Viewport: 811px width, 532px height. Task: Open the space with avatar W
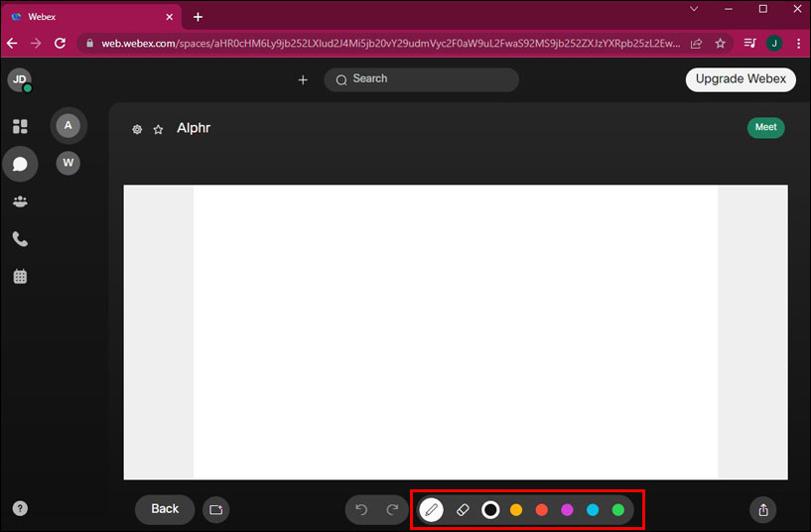(x=68, y=163)
